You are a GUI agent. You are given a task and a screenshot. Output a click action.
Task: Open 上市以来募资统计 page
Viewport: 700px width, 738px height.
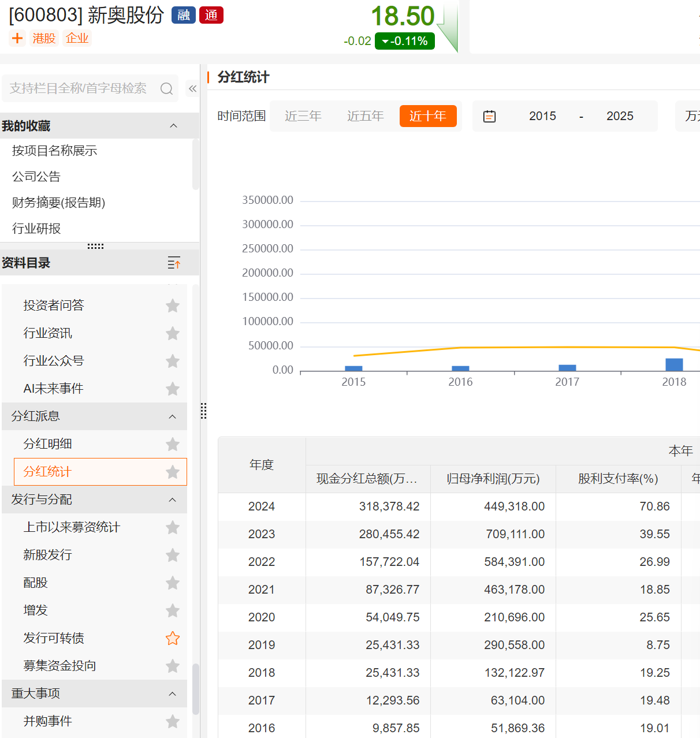point(72,527)
